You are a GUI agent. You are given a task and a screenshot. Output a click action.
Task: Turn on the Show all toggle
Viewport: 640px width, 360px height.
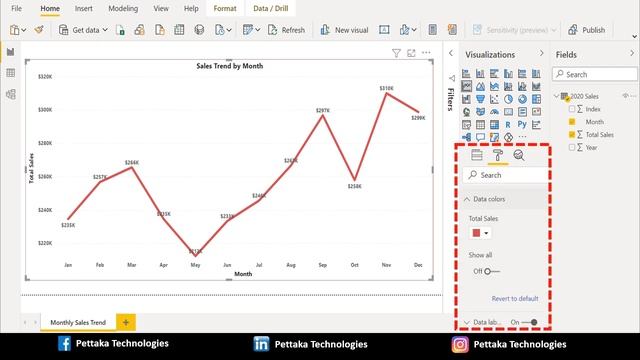[x=491, y=271]
